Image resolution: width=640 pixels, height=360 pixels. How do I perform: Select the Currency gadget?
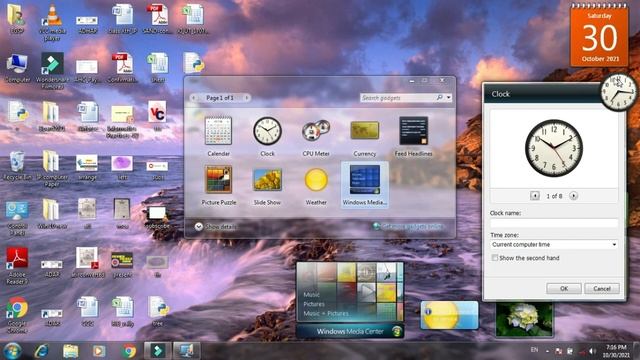click(364, 137)
